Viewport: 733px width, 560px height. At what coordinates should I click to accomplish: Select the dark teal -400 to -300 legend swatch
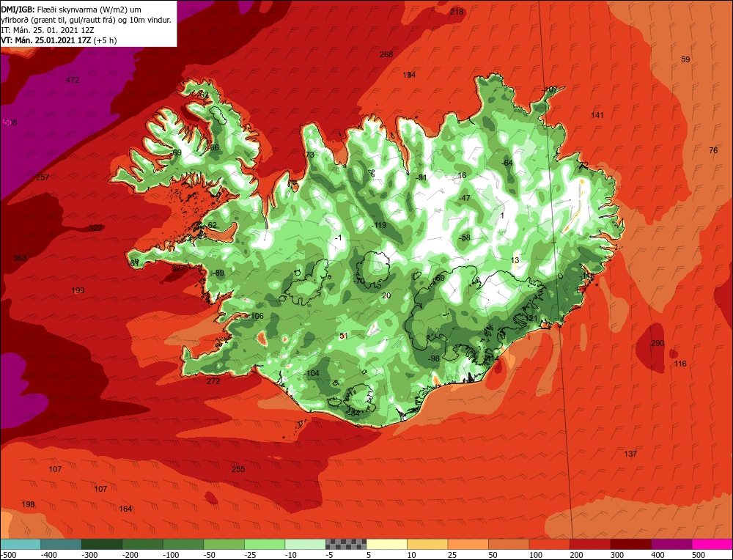click(61, 544)
